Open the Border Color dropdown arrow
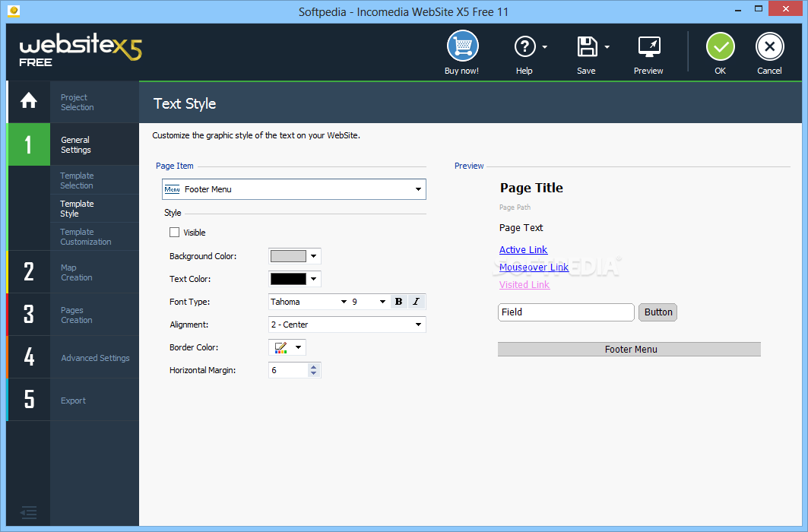Screen dimensions: 808x532 coord(298,347)
